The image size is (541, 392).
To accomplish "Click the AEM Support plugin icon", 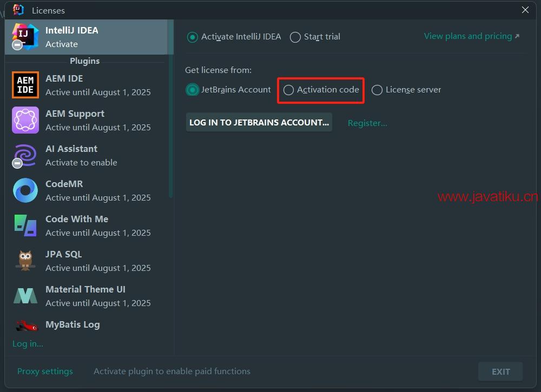I will coord(25,120).
